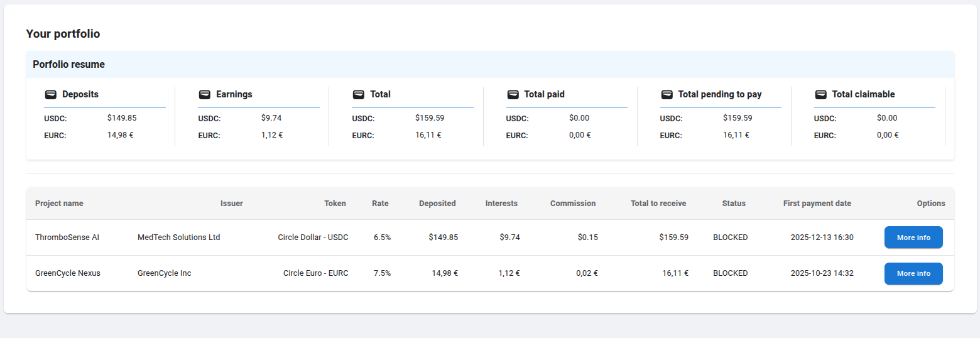Click the Project name column header

pyautogui.click(x=59, y=204)
